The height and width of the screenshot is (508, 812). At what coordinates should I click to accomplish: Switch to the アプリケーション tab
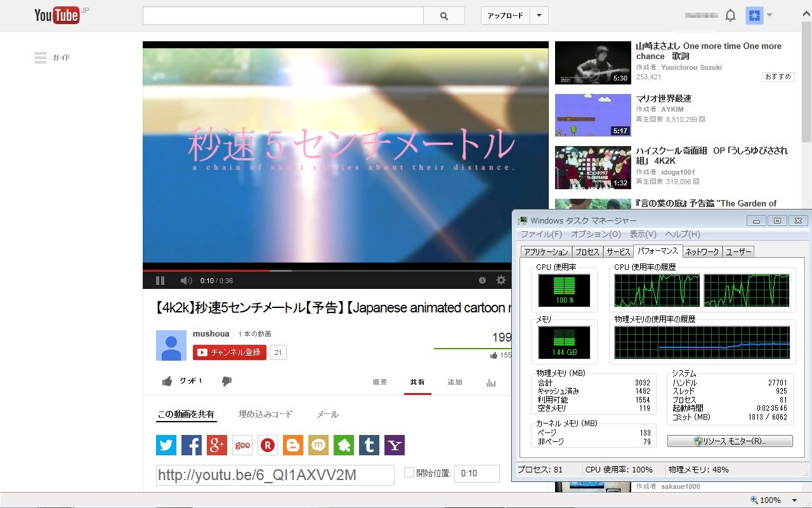click(x=546, y=252)
